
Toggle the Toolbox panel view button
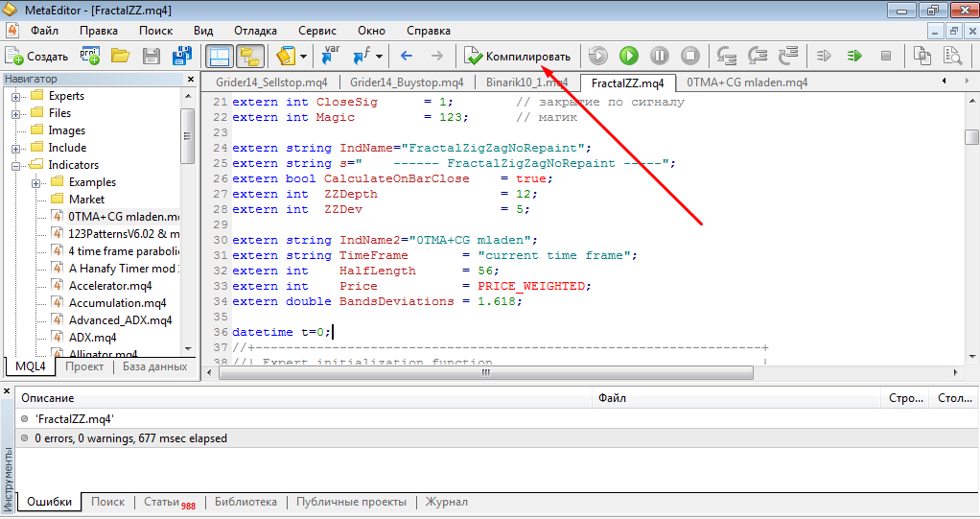(x=250, y=56)
